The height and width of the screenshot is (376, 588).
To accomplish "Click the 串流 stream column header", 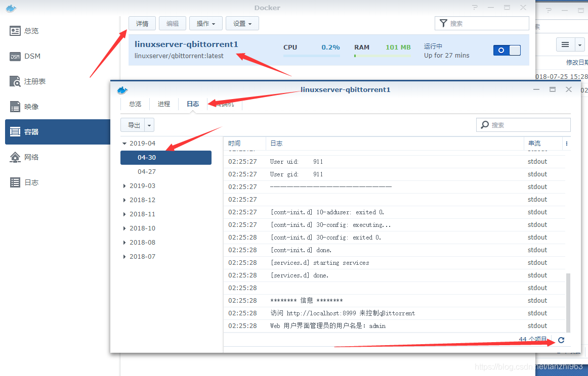I will (543, 144).
